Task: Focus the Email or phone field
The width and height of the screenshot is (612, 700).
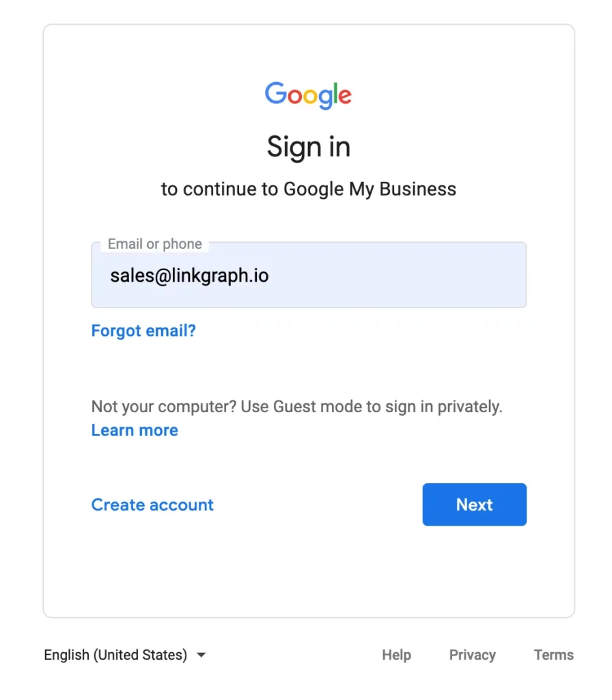Action: (308, 275)
